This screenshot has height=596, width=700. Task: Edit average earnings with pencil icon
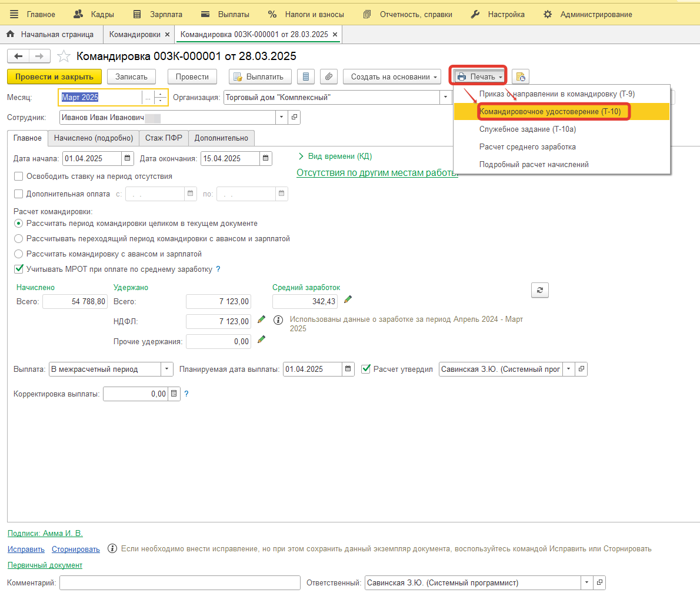(348, 300)
